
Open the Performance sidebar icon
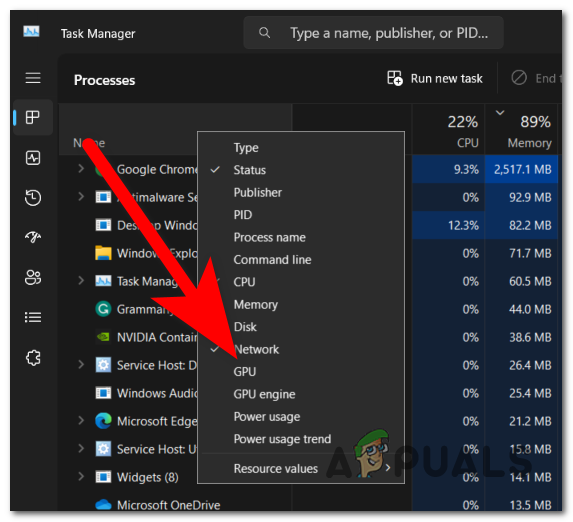pyautogui.click(x=33, y=158)
